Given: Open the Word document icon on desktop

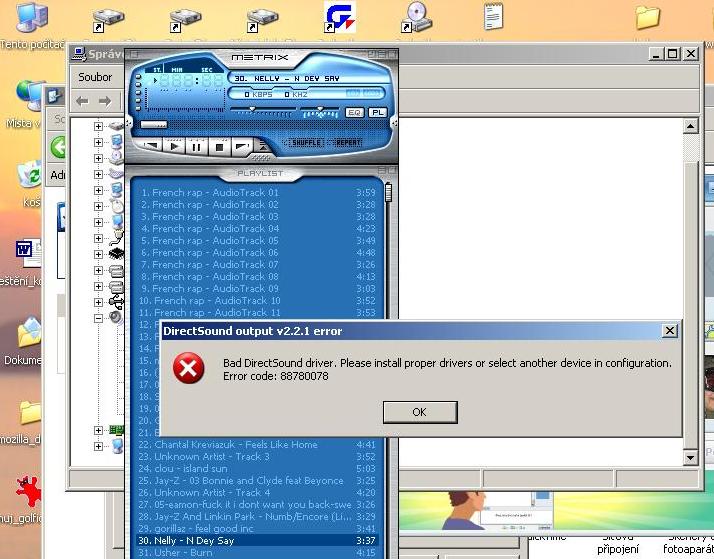Looking at the screenshot, I should click(28, 253).
